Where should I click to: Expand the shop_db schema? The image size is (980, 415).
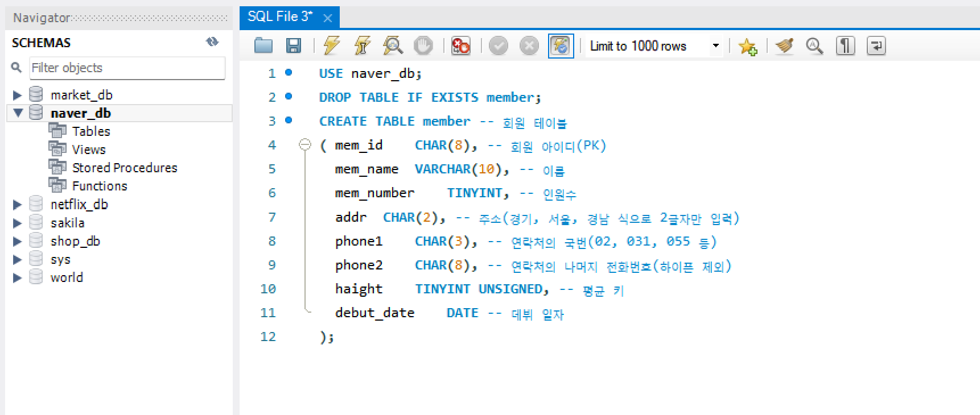coord(17,241)
